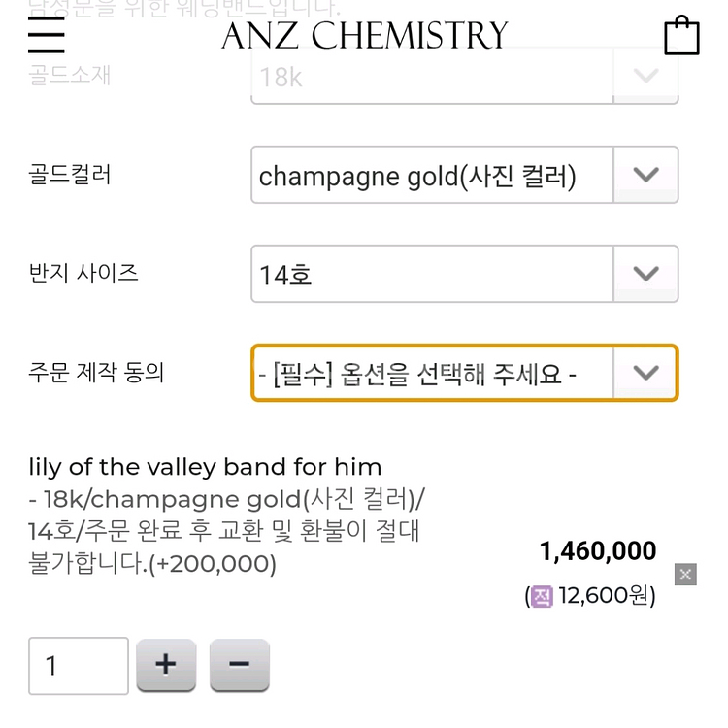Click the lily of the valley band product name
Viewport: 728px width, 728px height.
pyautogui.click(x=205, y=467)
